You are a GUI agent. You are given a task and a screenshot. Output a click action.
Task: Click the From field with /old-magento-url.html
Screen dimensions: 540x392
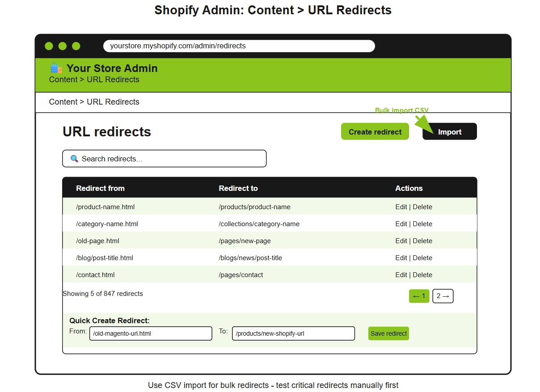(151, 333)
